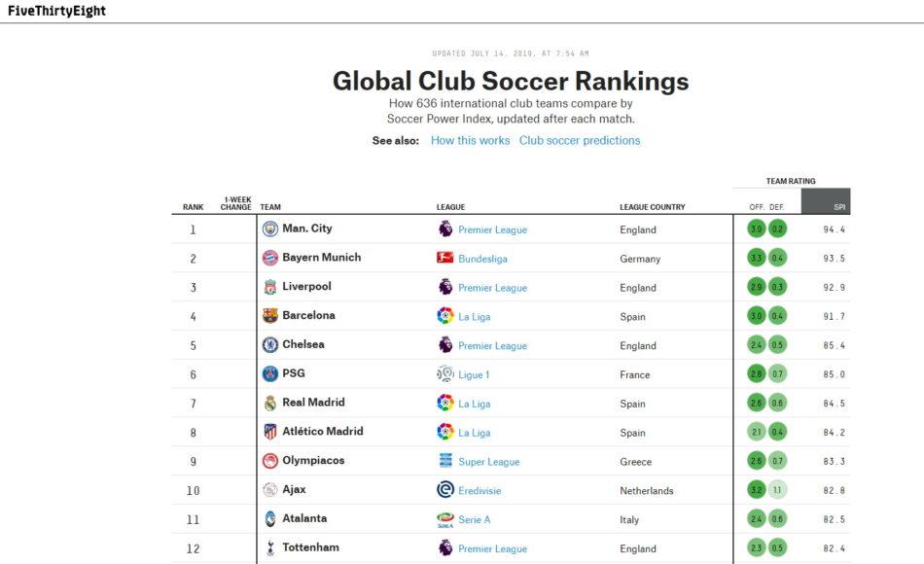
Task: Click the Serie A league logo icon
Action: tap(445, 519)
